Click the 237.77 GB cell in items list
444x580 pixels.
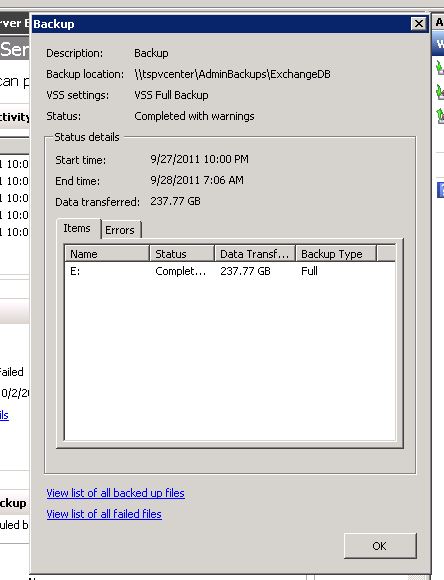(245, 271)
